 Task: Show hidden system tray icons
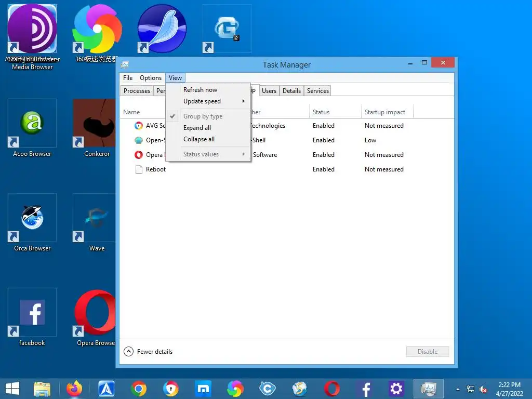coord(458,389)
